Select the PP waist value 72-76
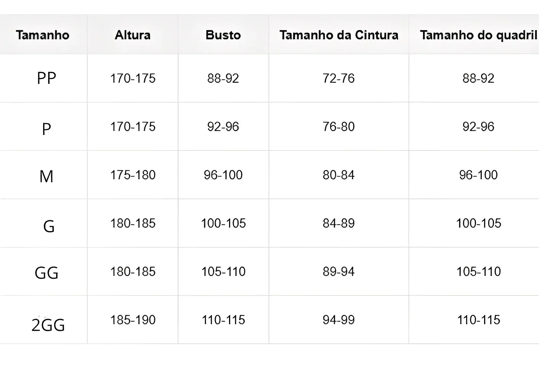 coord(339,78)
